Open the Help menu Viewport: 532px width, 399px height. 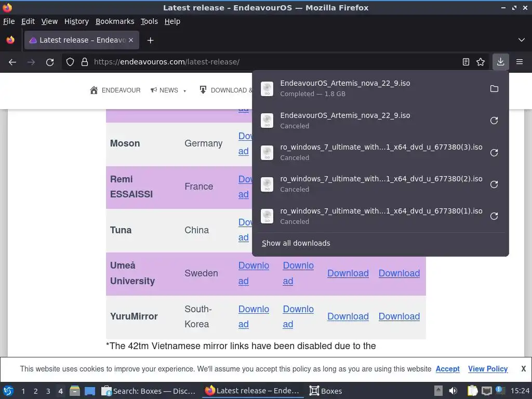(172, 21)
